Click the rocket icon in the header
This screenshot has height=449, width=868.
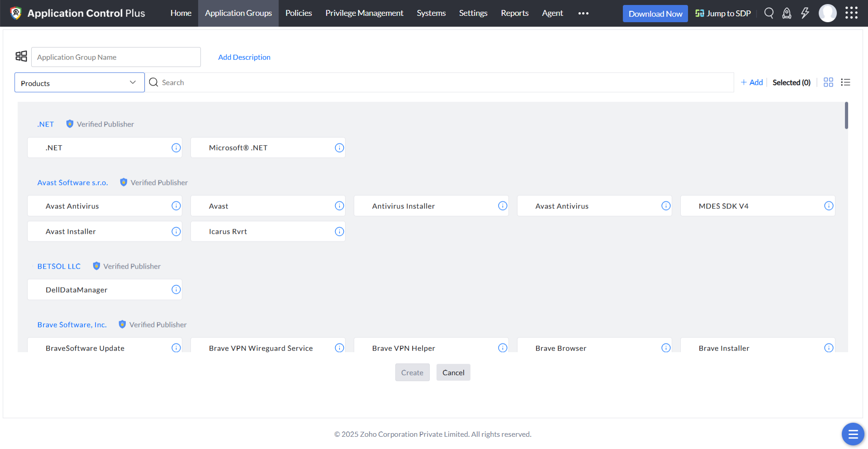pyautogui.click(x=787, y=13)
